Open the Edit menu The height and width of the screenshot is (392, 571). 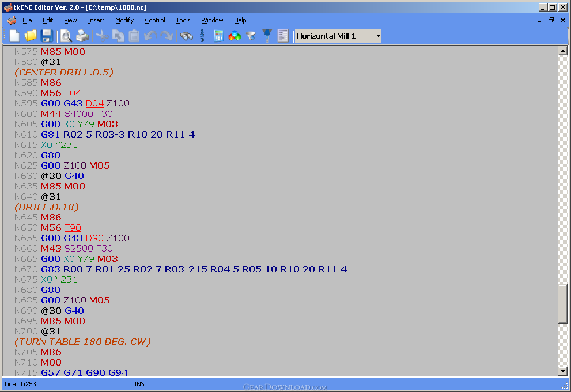tap(48, 20)
